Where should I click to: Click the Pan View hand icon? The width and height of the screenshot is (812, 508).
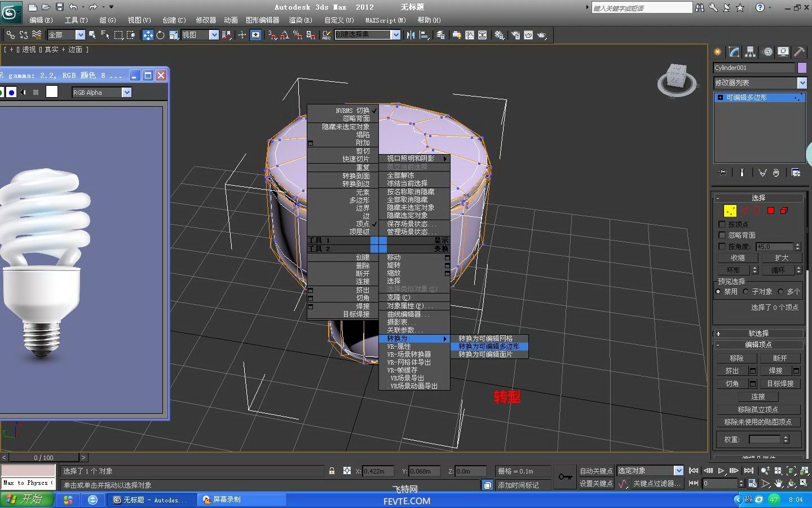tap(778, 484)
